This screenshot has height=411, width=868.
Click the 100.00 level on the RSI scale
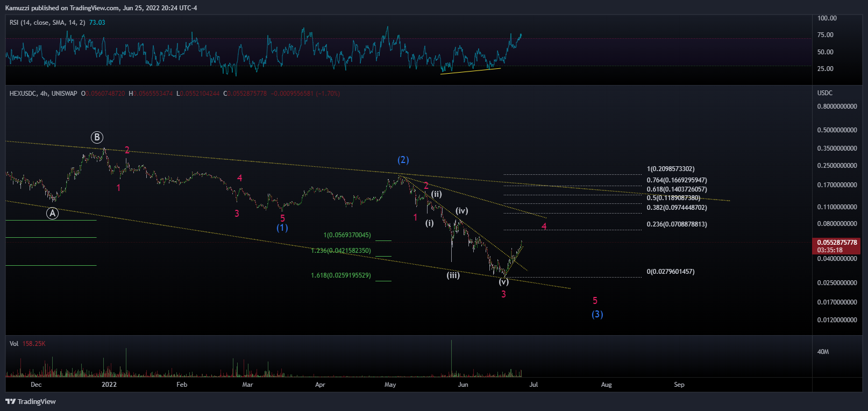[x=827, y=18]
